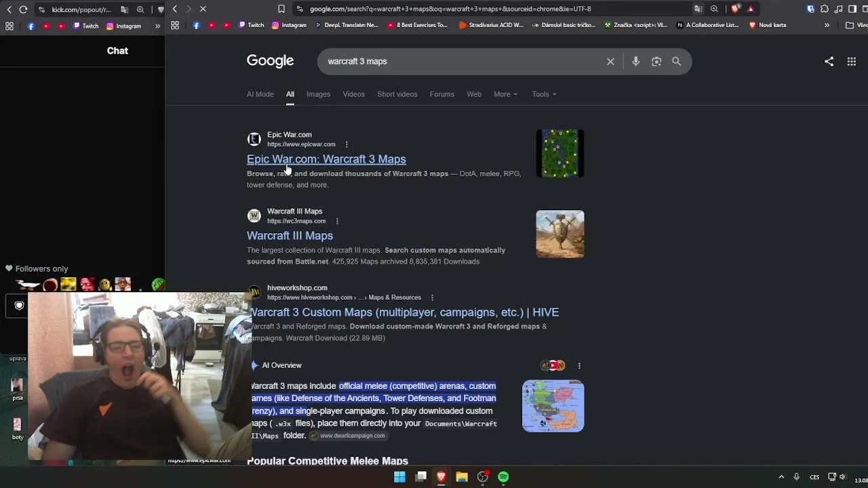Screen dimensions: 868x488
Task: Click the CES language indicator
Action: [x=815, y=477]
